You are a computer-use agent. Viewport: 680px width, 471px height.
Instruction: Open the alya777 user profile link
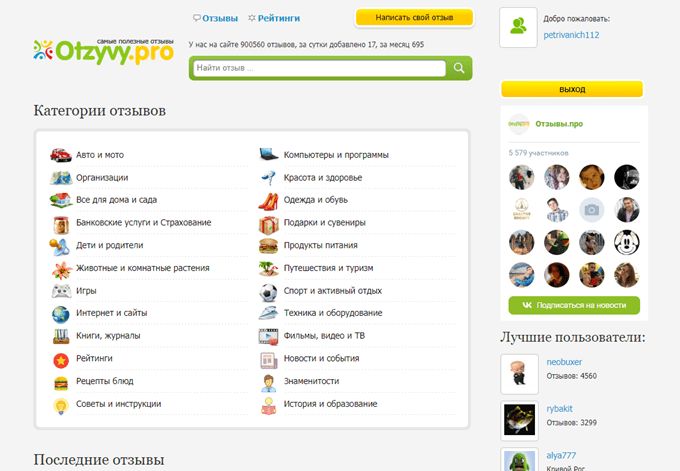(x=561, y=455)
